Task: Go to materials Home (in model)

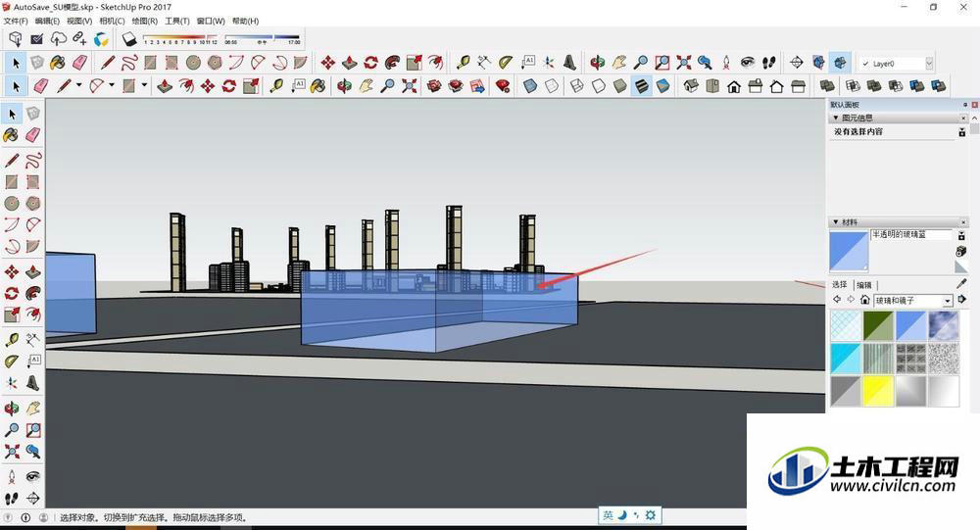Action: 865,300
